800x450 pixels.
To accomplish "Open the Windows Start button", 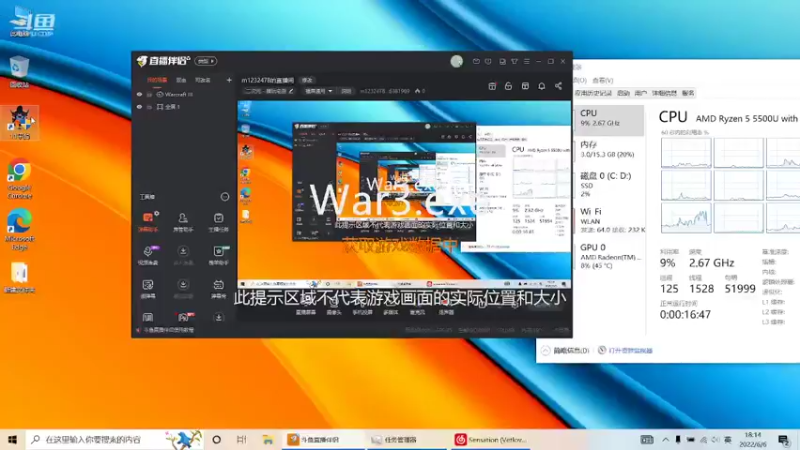I will point(12,439).
